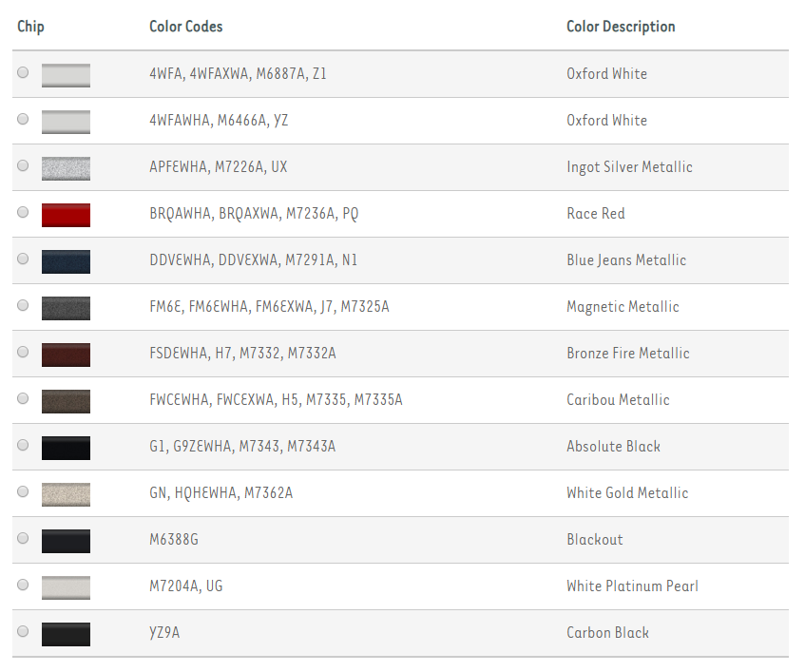Select the Race Red radio button
This screenshot has height=672, width=805.
(x=22, y=212)
